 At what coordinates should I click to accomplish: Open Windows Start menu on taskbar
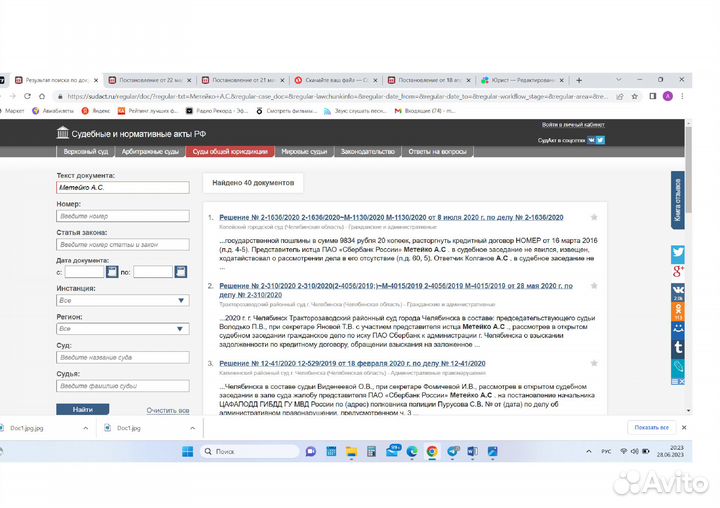[187, 452]
